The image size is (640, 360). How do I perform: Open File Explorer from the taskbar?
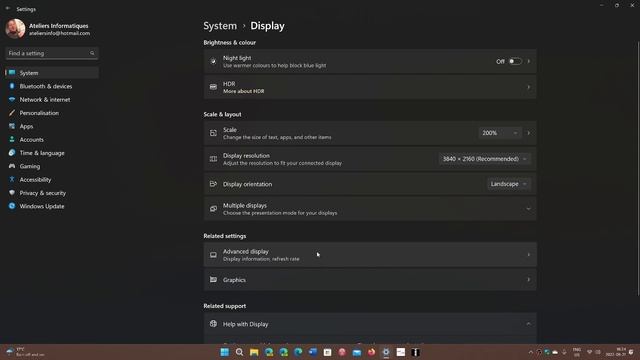pos(254,352)
